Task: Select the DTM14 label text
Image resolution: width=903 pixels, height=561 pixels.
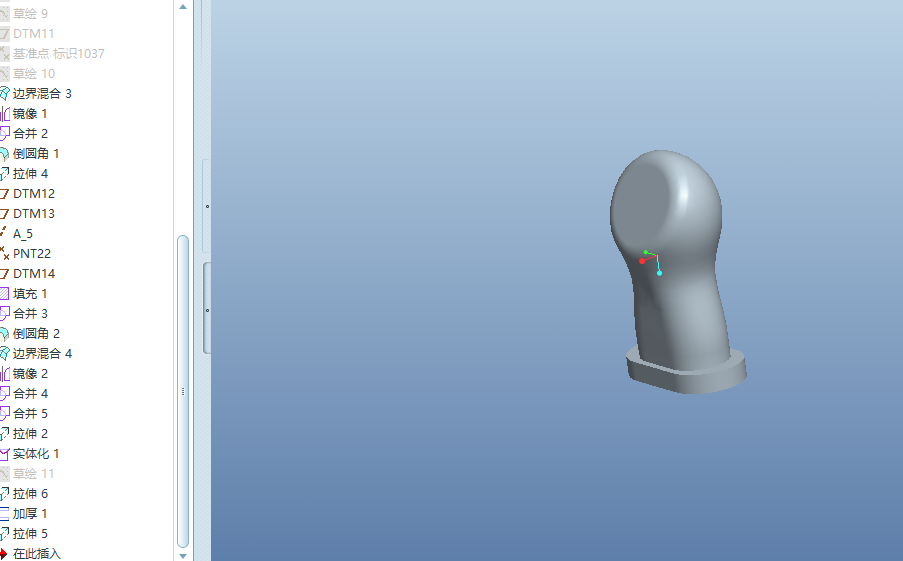Action: tap(34, 274)
